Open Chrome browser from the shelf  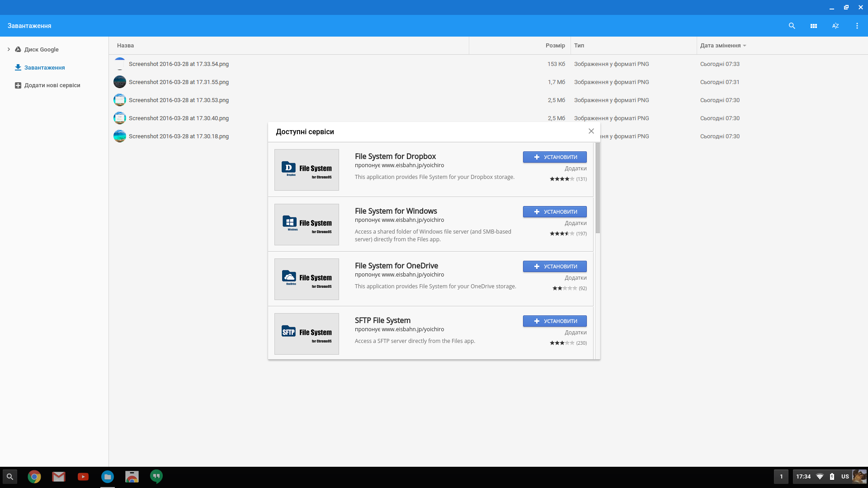tap(34, 477)
